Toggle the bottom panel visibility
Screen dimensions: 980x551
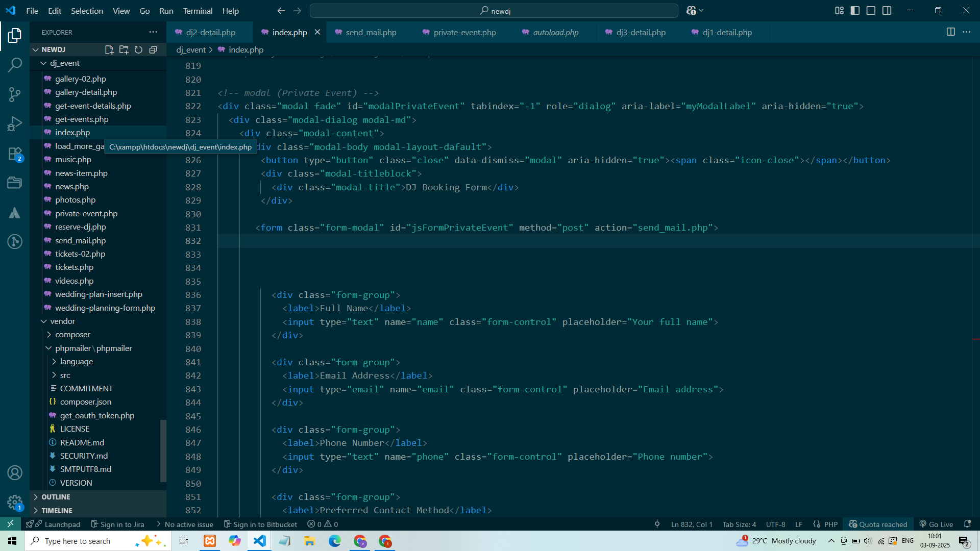(871, 11)
